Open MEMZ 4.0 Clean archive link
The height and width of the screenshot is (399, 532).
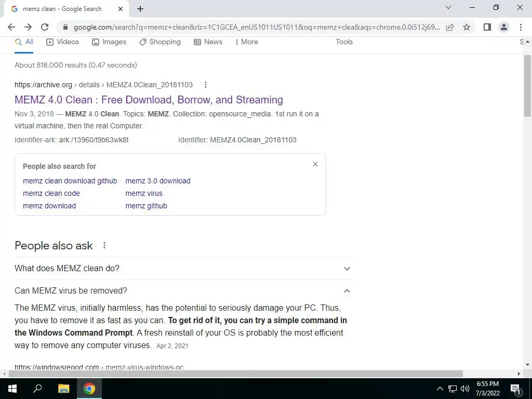[149, 100]
